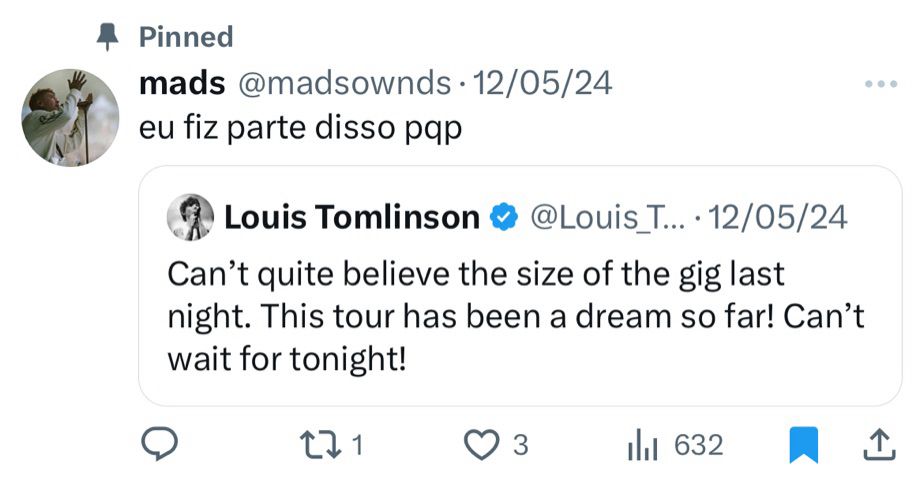Screen dimensions: 924x503
Task: Open the three-dot more options menu
Action: [881, 85]
